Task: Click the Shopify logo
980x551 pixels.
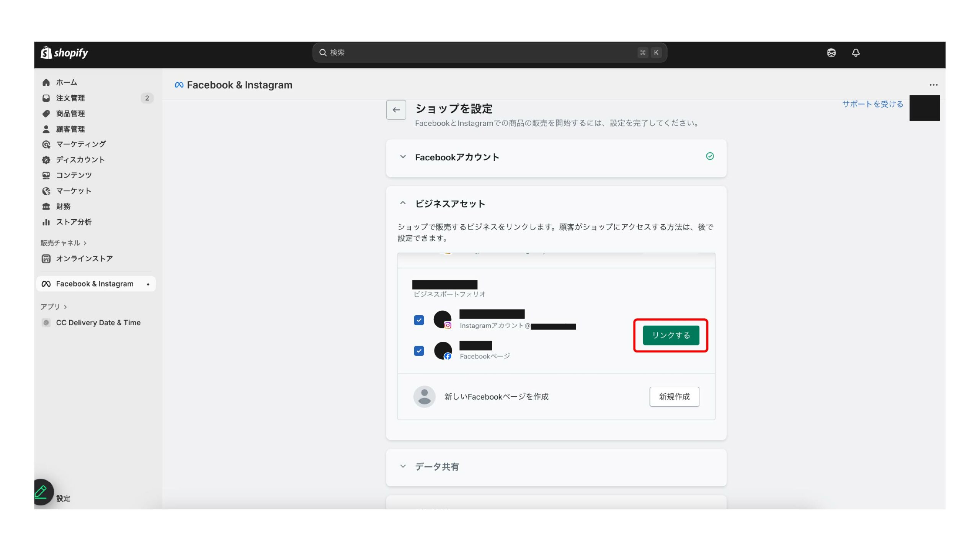Action: pyautogui.click(x=64, y=53)
